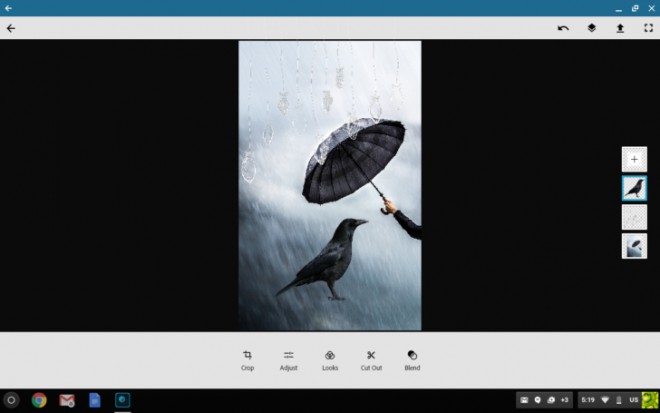The image size is (660, 413).
Task: Open Google Docs from the shelf
Action: point(95,400)
